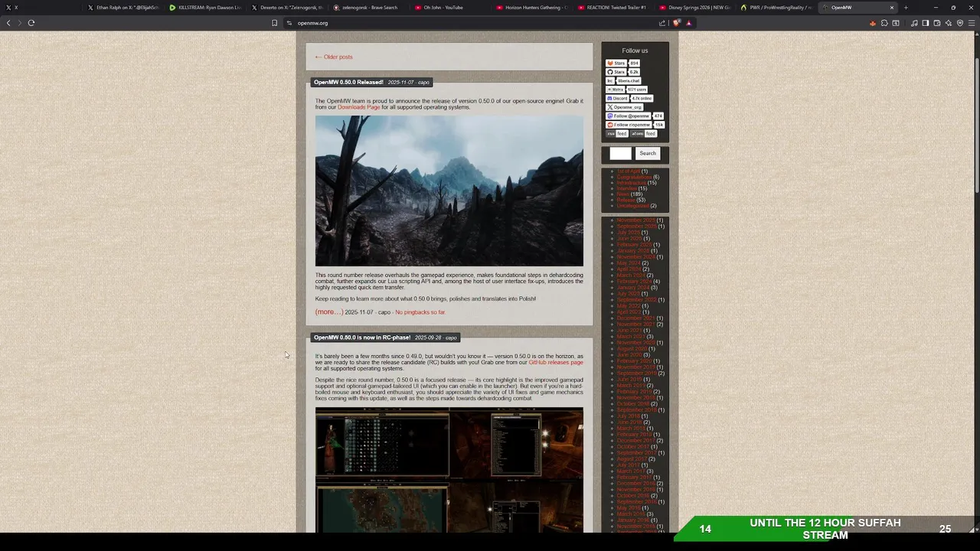Click the sidebar search text field
The height and width of the screenshot is (551, 980).
620,153
